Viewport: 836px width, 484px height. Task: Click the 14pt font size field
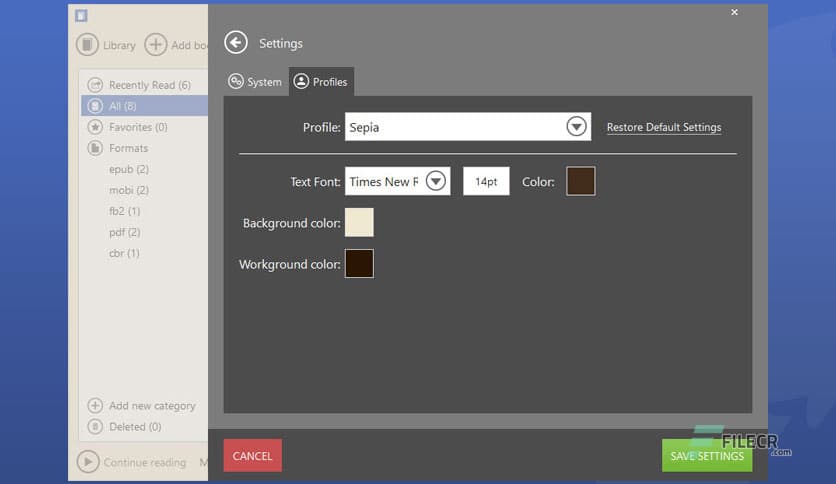coord(486,181)
